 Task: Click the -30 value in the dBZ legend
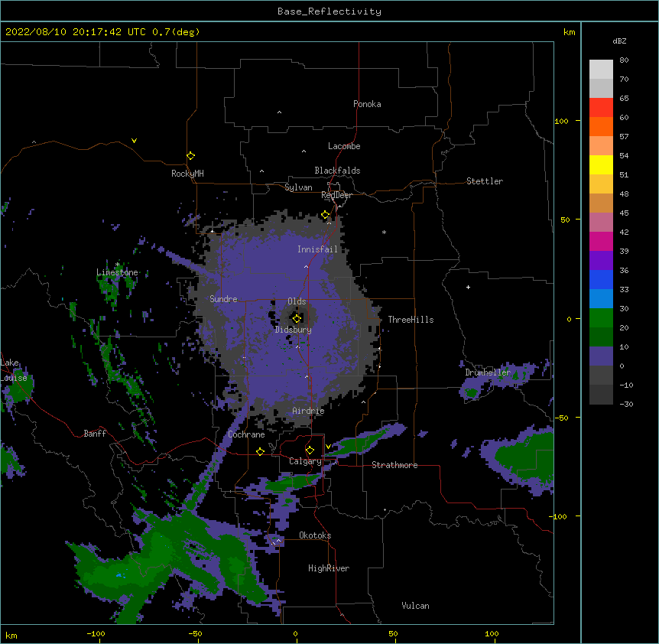coord(626,404)
